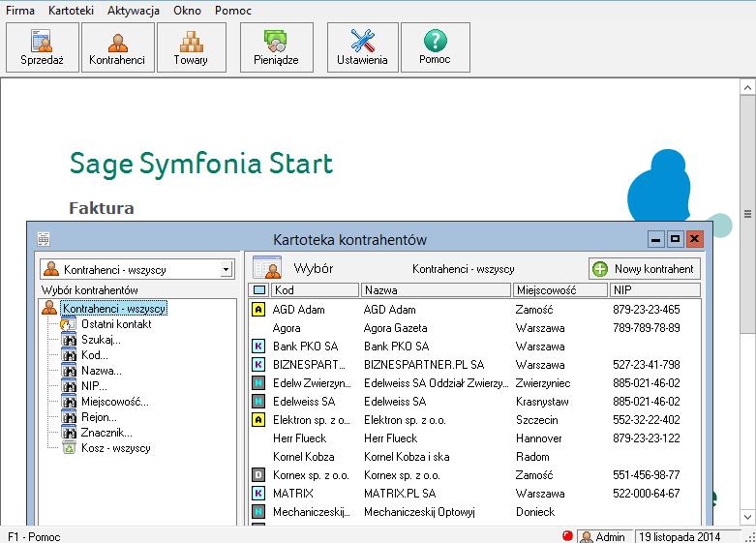
Task: Click the H marker of Mechaniczeskij row
Action: tap(258, 512)
